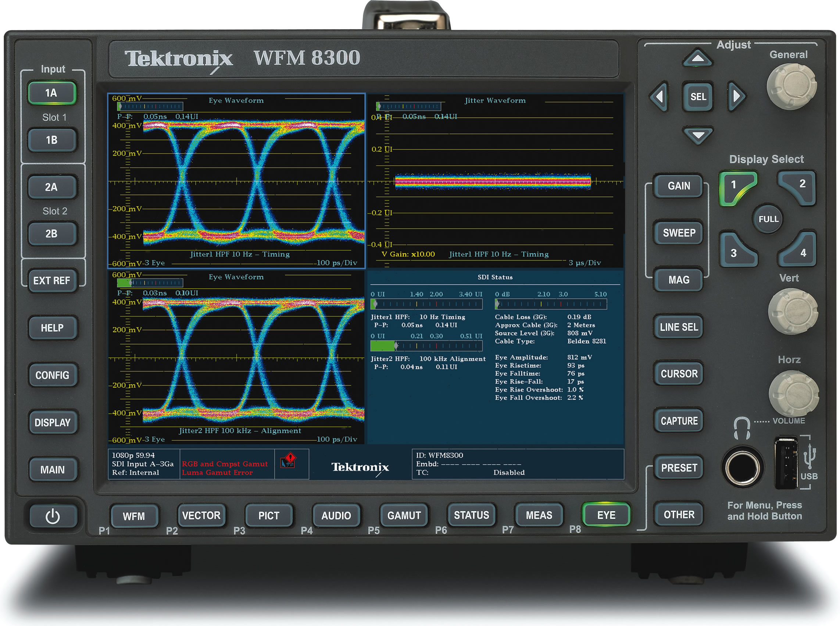Click the headphone icon

(x=741, y=428)
